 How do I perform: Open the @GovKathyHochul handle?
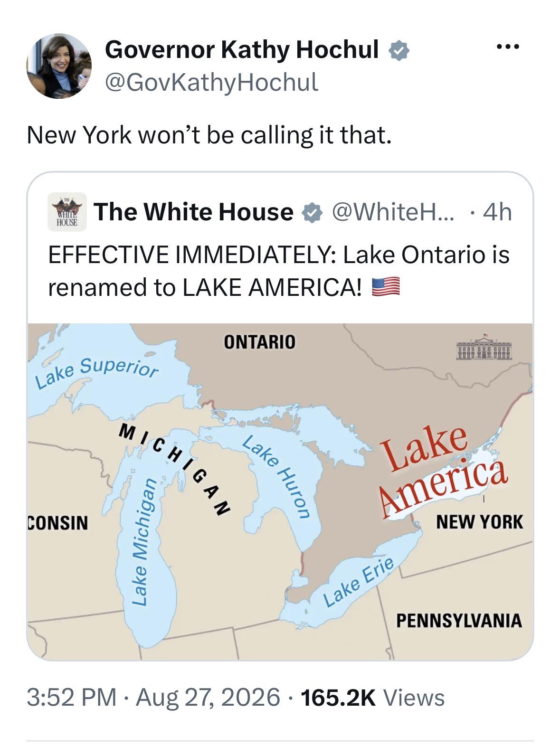click(211, 82)
